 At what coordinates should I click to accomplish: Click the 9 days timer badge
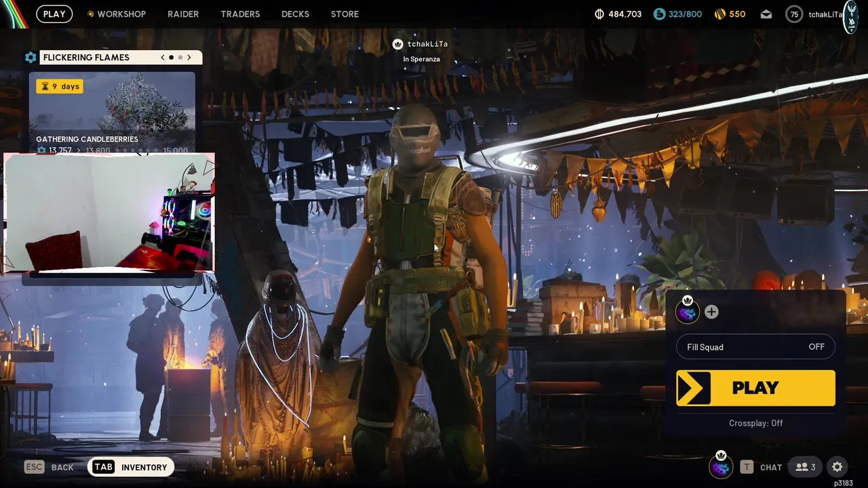[60, 87]
